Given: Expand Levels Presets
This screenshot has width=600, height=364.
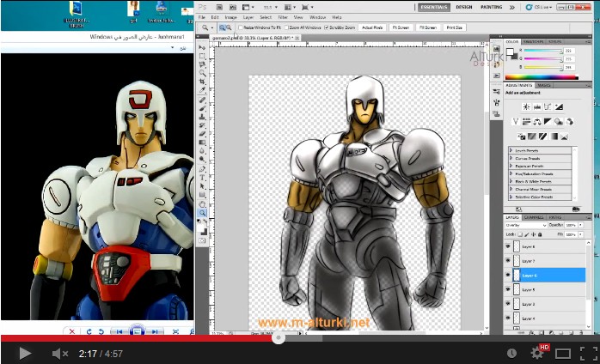Looking at the screenshot, I should click(x=511, y=150).
